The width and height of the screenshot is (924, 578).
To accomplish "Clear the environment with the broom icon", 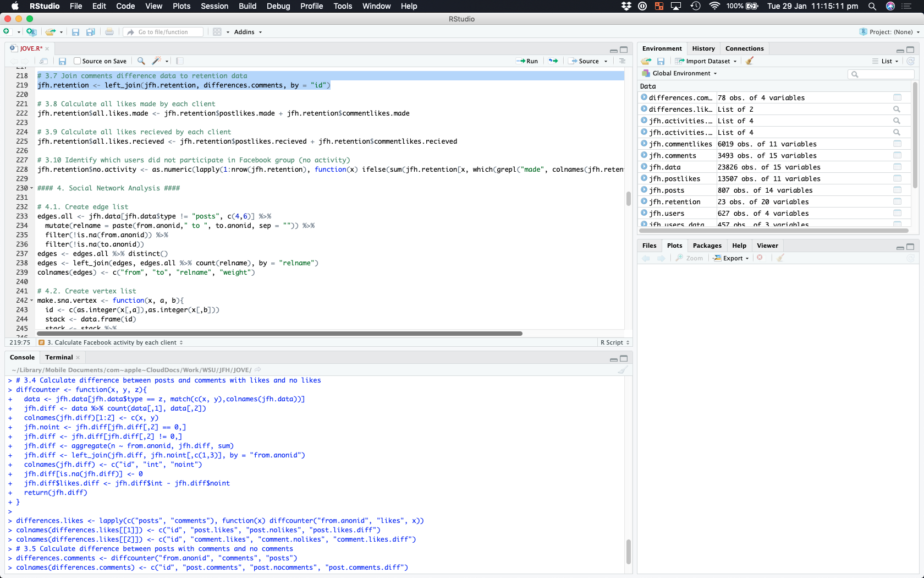I will (749, 61).
